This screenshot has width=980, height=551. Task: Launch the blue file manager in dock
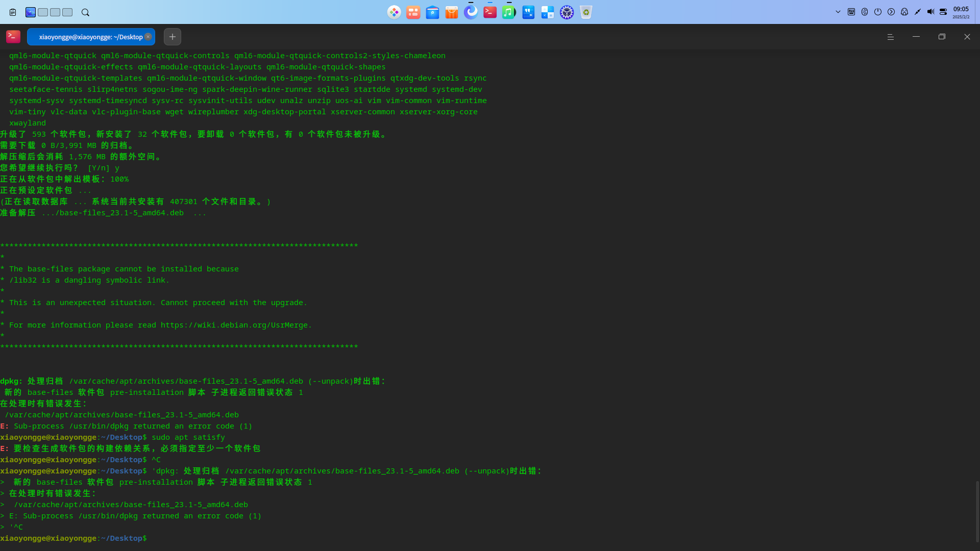coord(432,12)
